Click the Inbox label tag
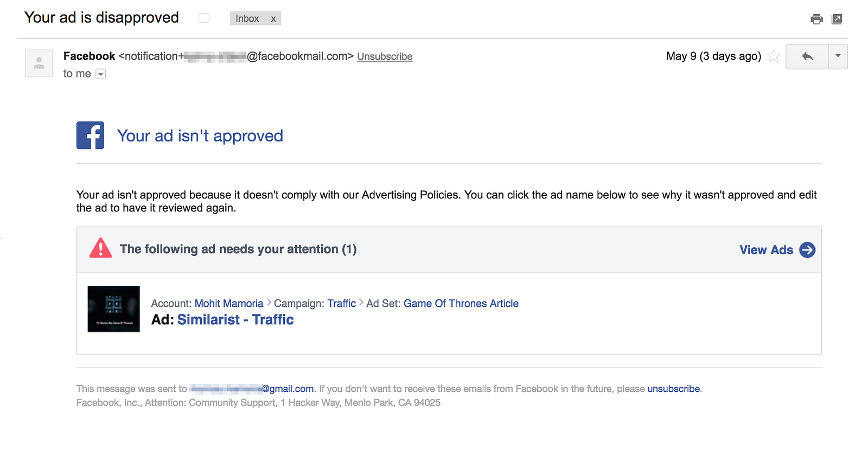Image resolution: width=868 pixels, height=458 pixels. [x=247, y=19]
